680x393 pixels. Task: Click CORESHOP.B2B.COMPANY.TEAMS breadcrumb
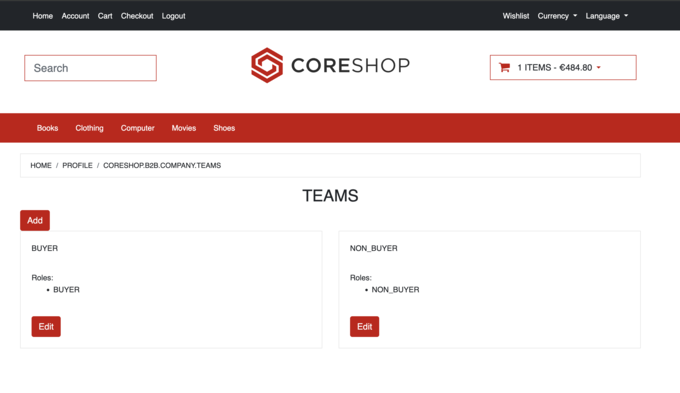coord(162,165)
